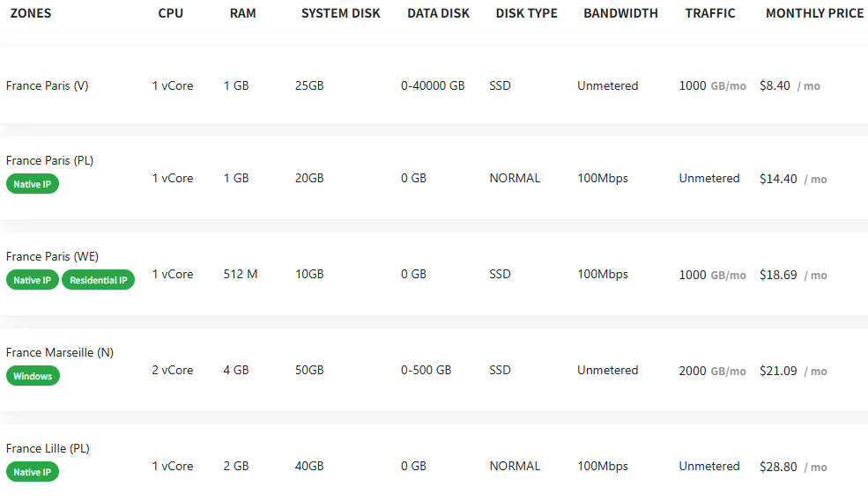This screenshot has width=868, height=501.
Task: Pick the $28.80 France Lille price
Action: (x=778, y=467)
